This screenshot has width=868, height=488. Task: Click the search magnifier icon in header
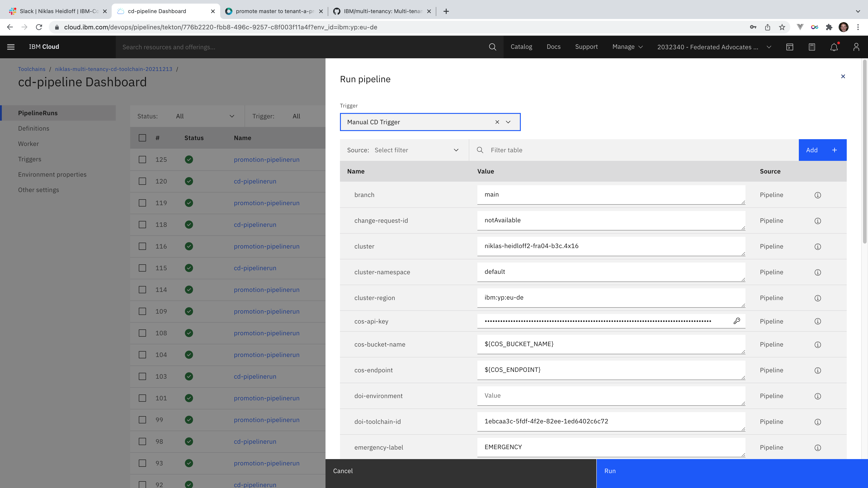click(x=492, y=47)
